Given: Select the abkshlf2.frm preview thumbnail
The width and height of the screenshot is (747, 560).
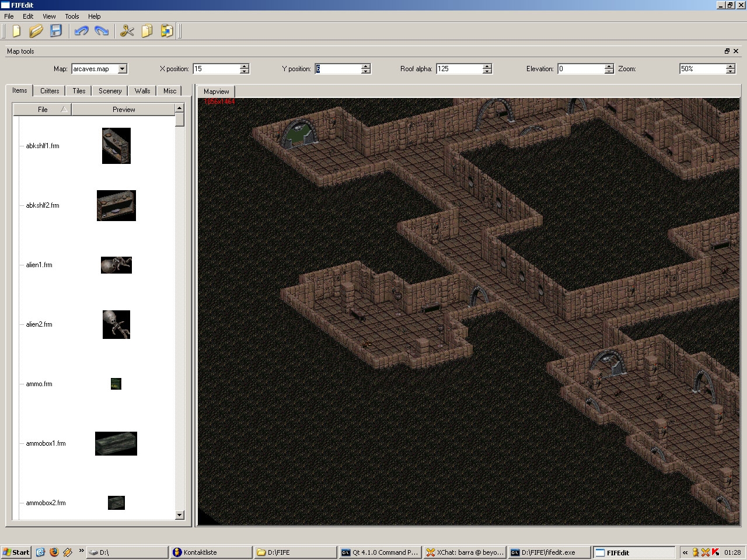Looking at the screenshot, I should point(116,205).
